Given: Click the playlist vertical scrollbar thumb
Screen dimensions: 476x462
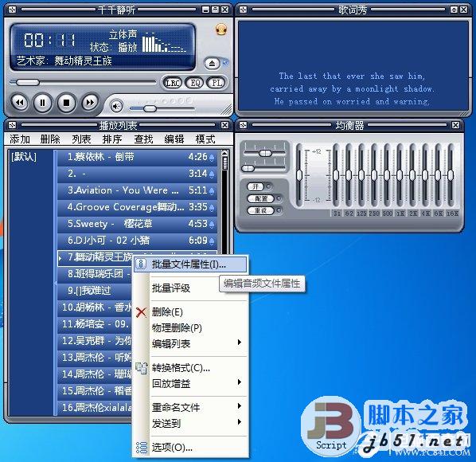Looking at the screenshot, I should coord(225,162).
